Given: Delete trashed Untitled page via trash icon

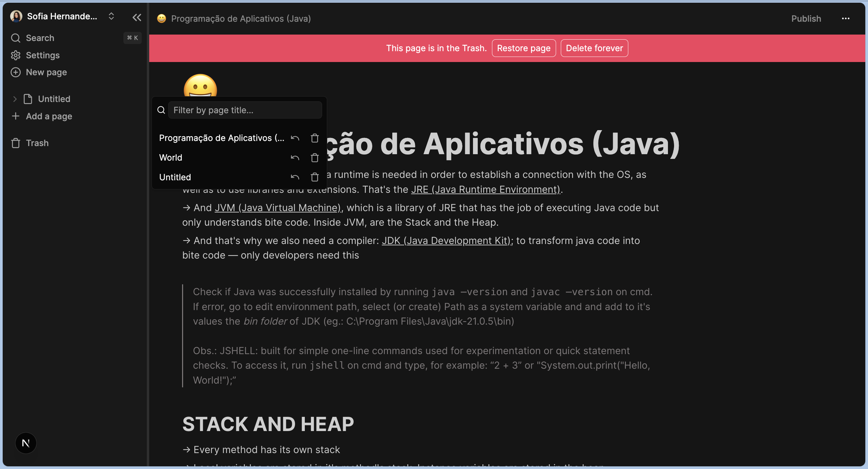Looking at the screenshot, I should coord(315,177).
